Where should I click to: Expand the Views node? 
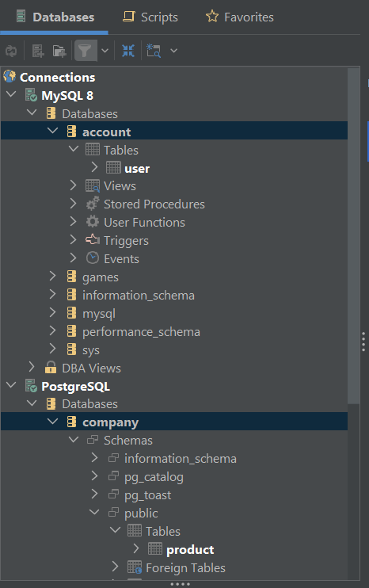(x=74, y=185)
